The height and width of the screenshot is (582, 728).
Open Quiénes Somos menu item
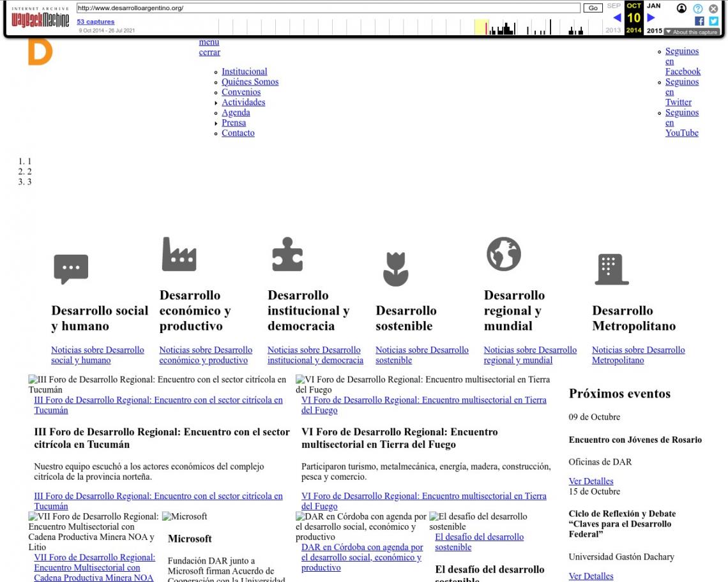pos(250,82)
